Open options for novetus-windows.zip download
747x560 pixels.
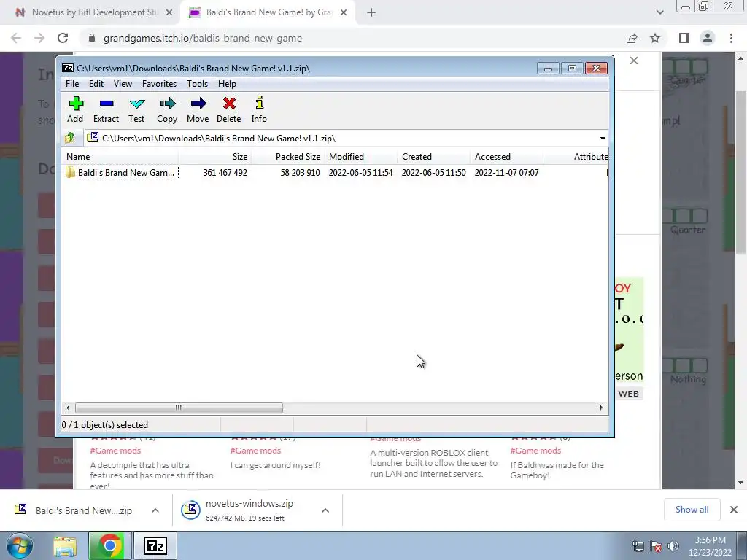pyautogui.click(x=325, y=510)
